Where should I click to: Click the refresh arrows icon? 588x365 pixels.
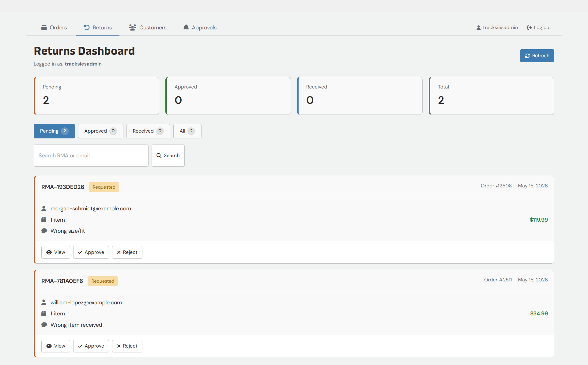(x=527, y=56)
